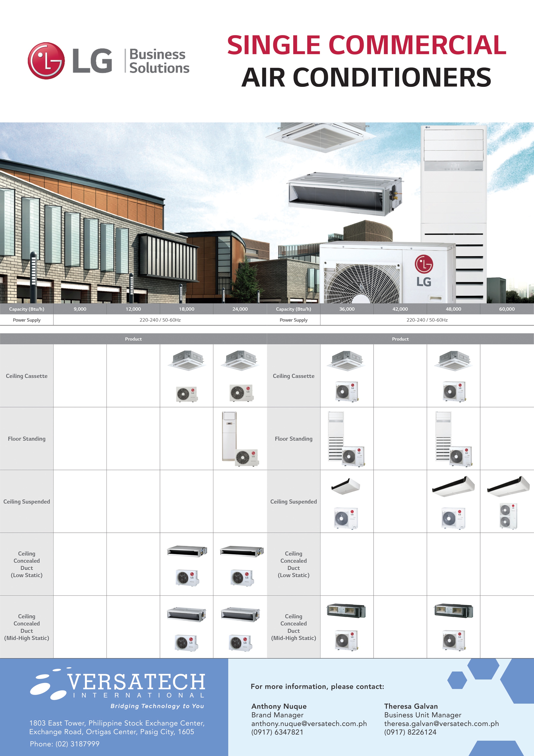534x756 pixels.
Task: Click the right Ceiling Concealed Duct (Low Static) label
Action: pyautogui.click(x=293, y=564)
